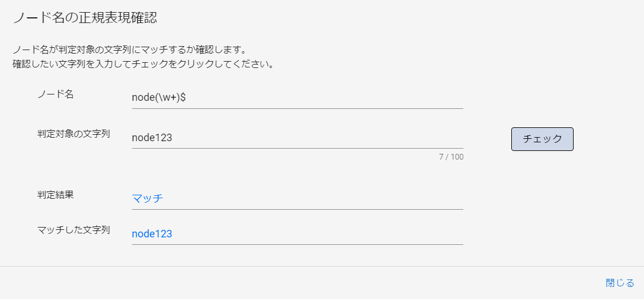Screen dimensions: 644x299
Task: Click the divider line above 閉じる
Action: (x=322, y=267)
